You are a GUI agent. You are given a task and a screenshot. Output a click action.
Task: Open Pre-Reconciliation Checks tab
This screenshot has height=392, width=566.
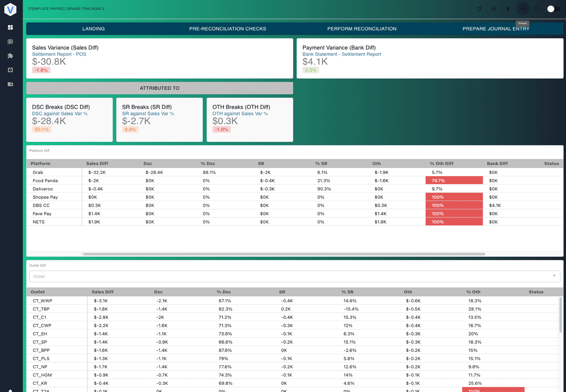(227, 29)
